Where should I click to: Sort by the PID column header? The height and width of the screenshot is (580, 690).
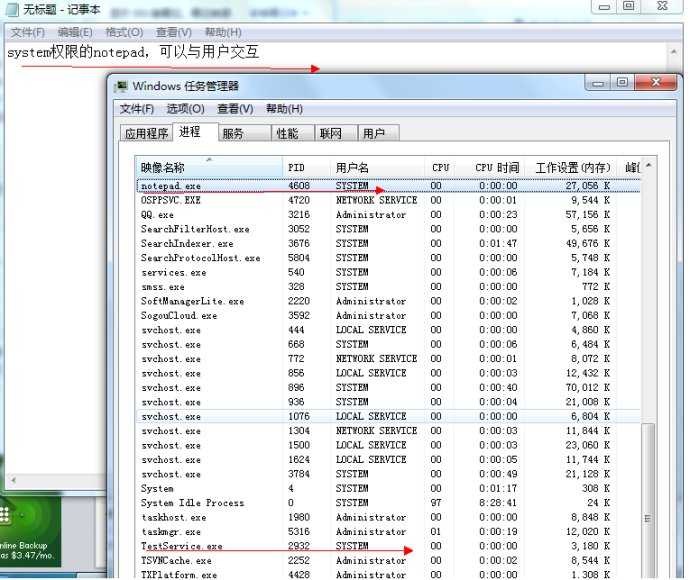coord(306,167)
